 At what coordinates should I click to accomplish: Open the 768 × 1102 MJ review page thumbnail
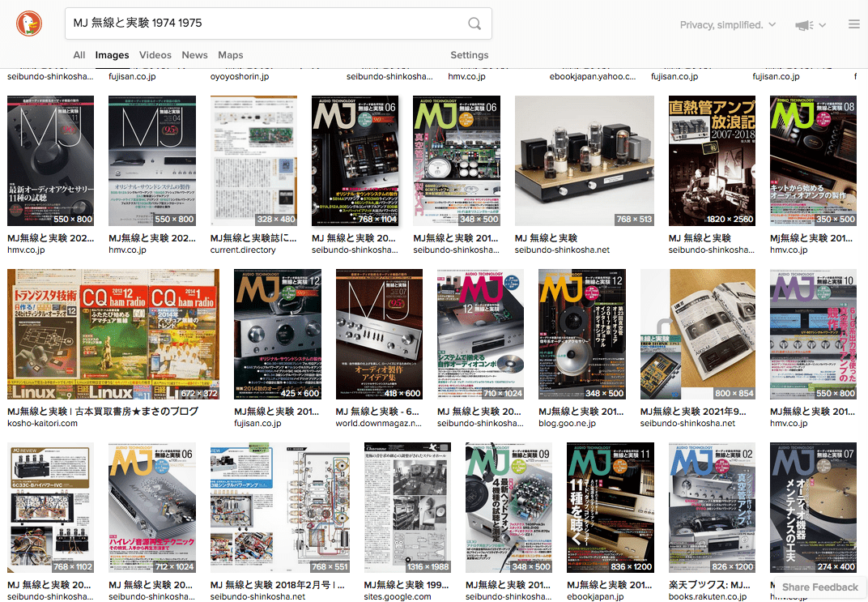coord(50,507)
